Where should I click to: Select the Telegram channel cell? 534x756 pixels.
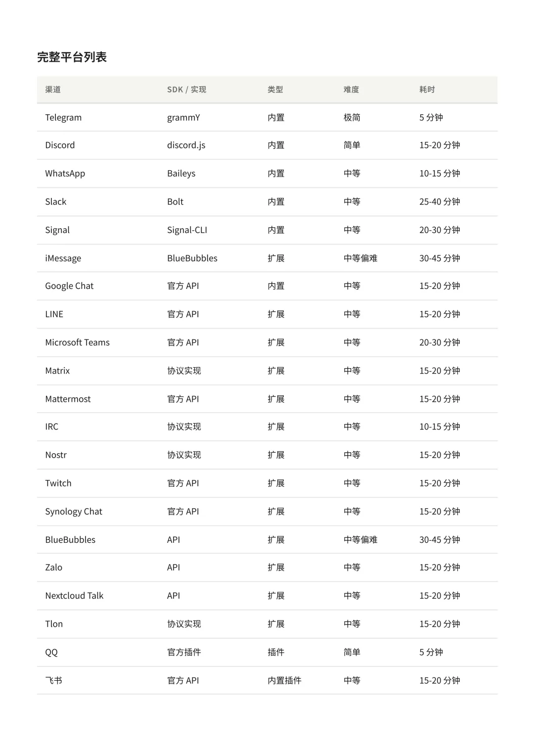63,118
